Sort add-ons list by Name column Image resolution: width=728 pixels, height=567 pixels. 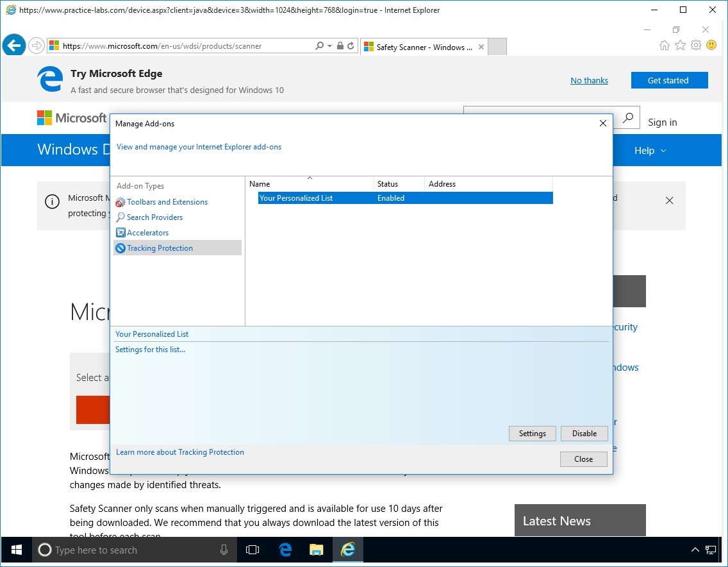309,184
